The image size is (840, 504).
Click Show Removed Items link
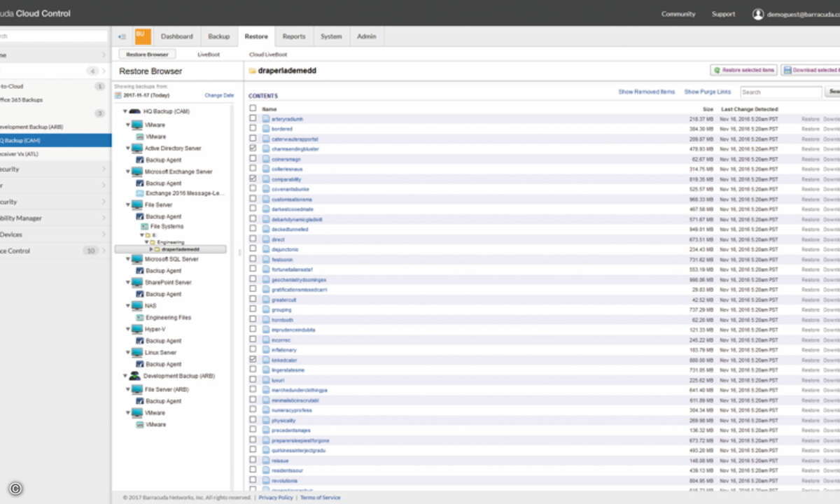click(647, 92)
